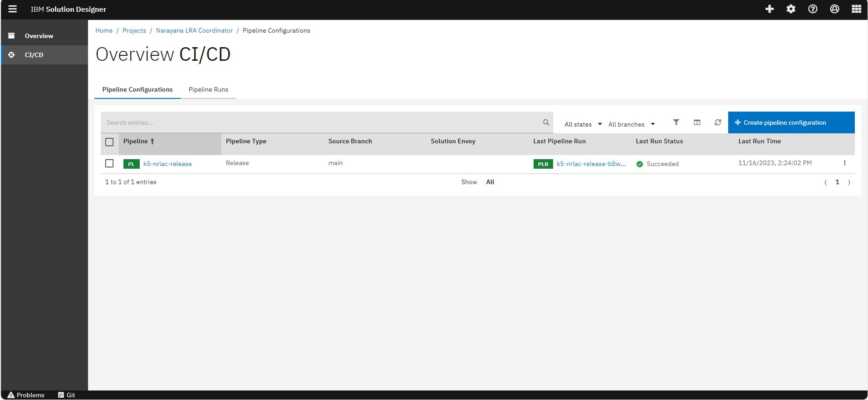Click the Git icon in status bar
This screenshot has height=400, width=868.
(x=61, y=395)
